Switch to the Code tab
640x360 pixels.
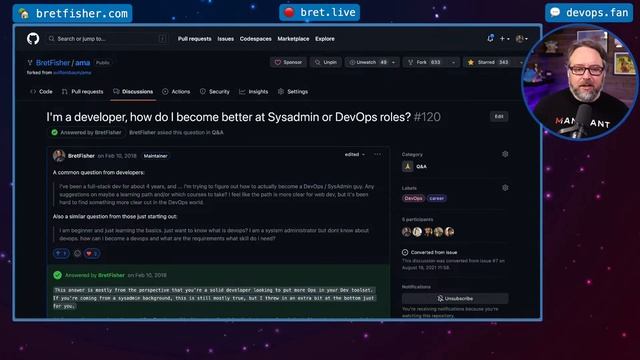[x=41, y=92]
